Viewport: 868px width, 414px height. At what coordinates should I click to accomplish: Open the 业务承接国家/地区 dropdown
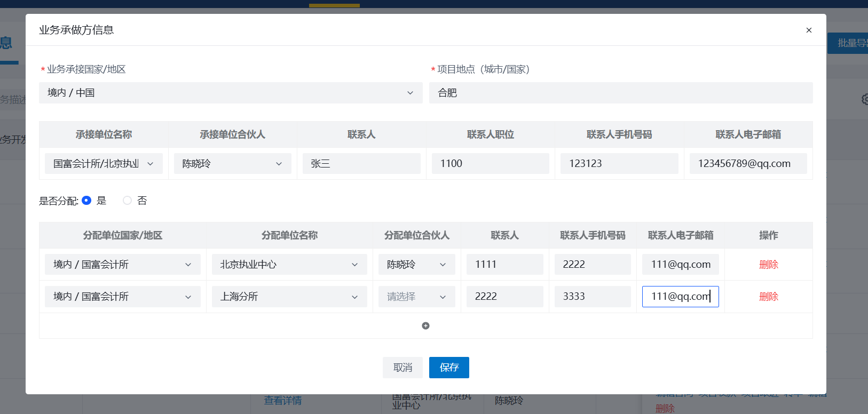click(231, 93)
